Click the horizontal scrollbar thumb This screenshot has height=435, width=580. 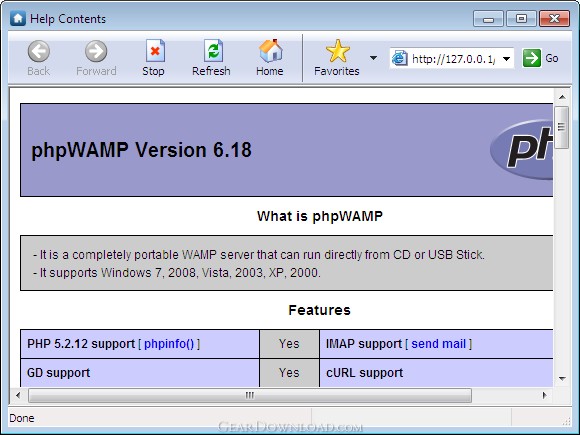click(x=250, y=395)
